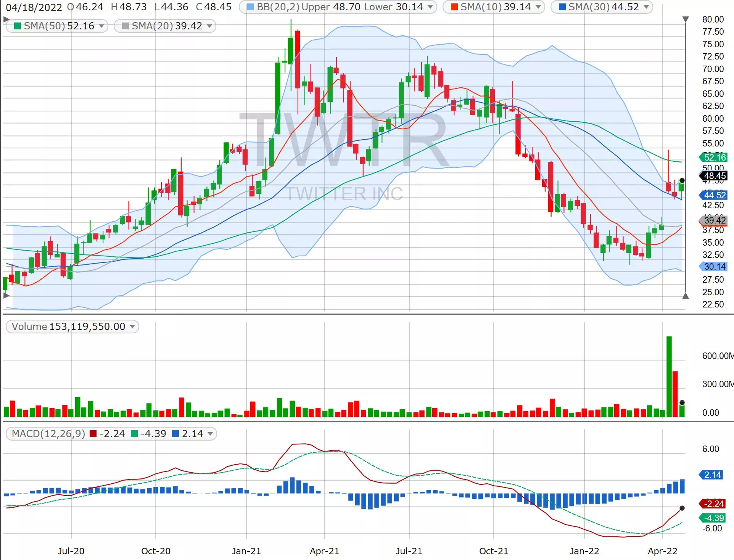Click the 48.45 black last-price tag
The height and width of the screenshot is (560, 734).
[713, 175]
